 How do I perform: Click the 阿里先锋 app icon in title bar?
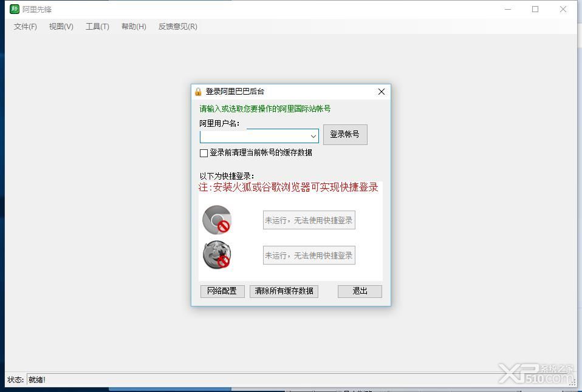point(15,9)
